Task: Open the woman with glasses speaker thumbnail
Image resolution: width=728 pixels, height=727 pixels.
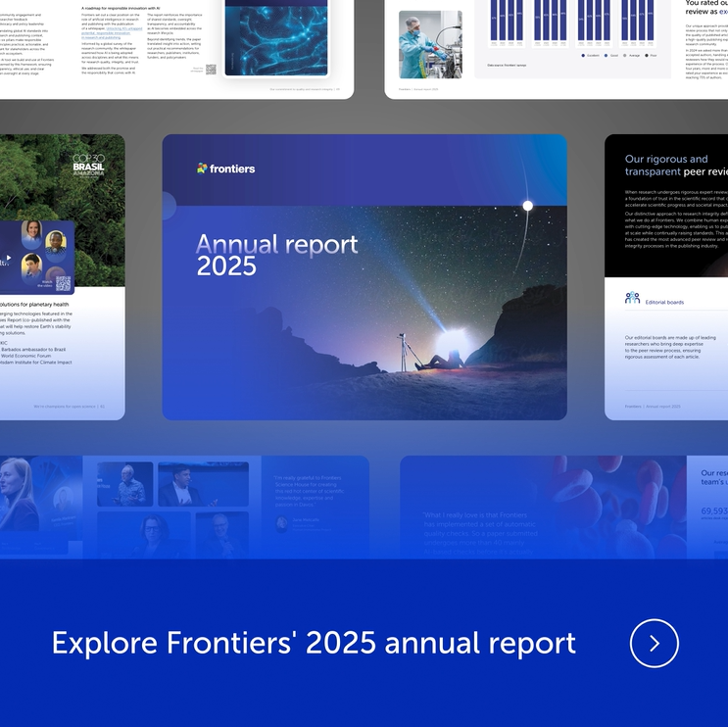Action: click(144, 535)
